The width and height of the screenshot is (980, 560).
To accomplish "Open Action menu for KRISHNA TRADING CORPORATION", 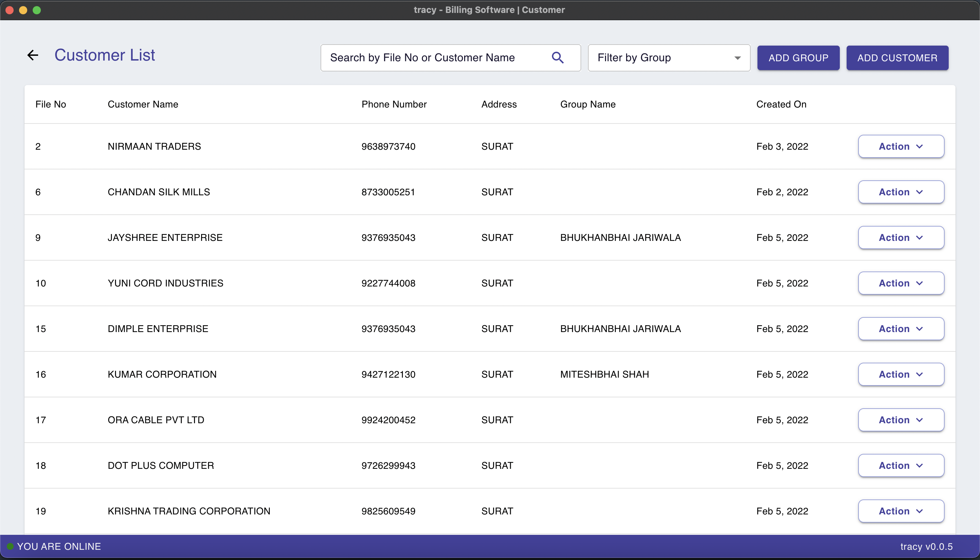I will click(x=901, y=511).
